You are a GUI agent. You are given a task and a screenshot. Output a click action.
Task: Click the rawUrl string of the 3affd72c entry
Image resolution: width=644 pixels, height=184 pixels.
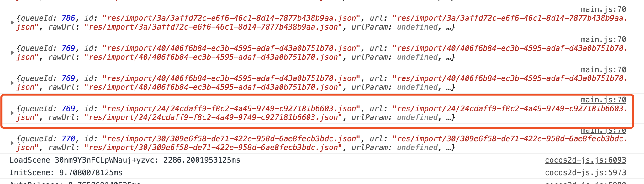213,27
